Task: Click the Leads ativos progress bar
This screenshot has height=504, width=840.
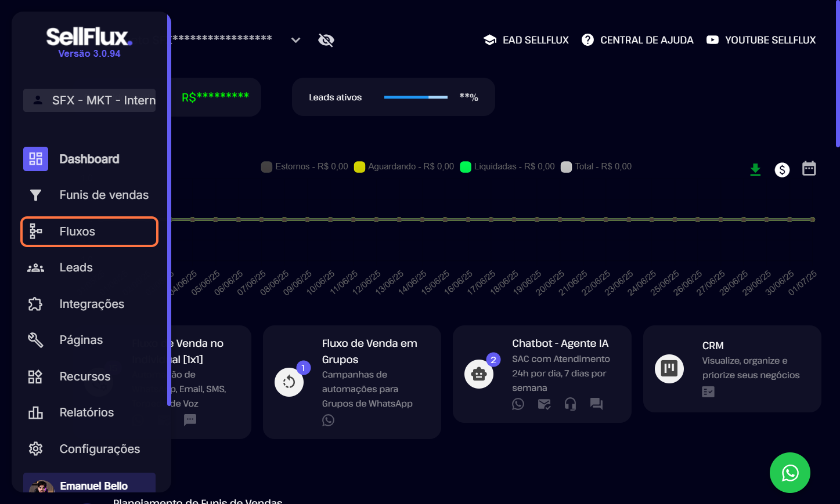Action: coord(416,97)
